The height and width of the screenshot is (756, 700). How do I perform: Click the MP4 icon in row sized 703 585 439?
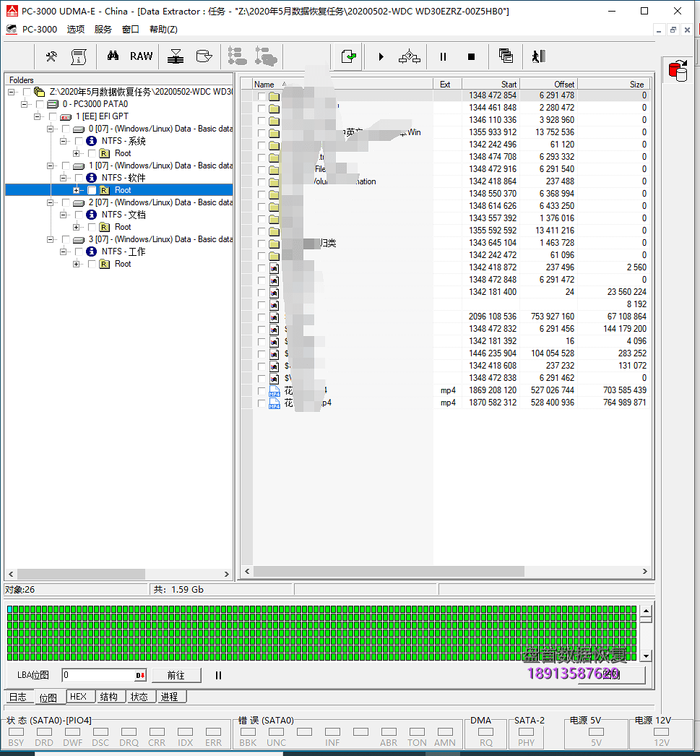(x=274, y=390)
